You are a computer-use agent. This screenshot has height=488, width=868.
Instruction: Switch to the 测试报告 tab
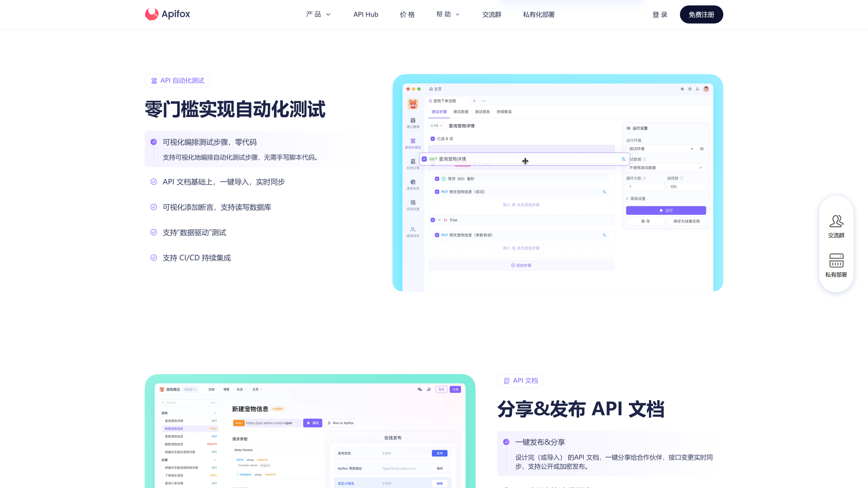[x=482, y=112]
